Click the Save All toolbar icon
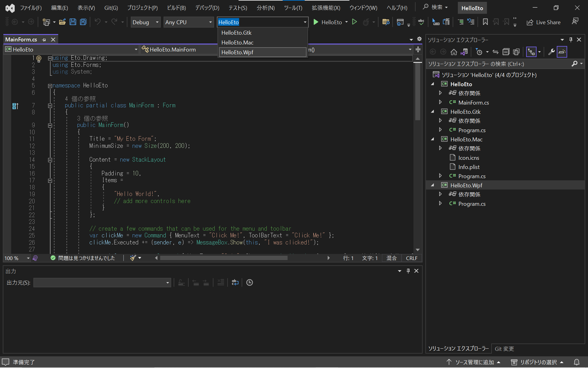588x368 pixels. [83, 22]
